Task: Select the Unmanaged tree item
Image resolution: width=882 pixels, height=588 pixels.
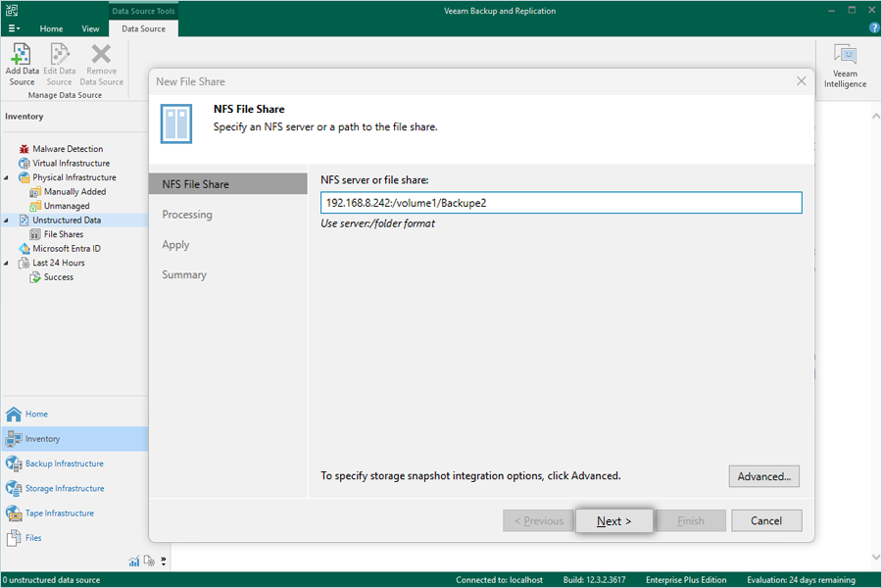Action: [x=67, y=206]
